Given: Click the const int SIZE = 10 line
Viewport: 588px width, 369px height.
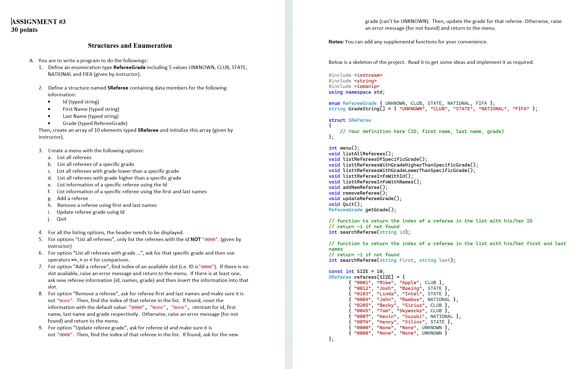Looking at the screenshot, I should coord(356,271).
